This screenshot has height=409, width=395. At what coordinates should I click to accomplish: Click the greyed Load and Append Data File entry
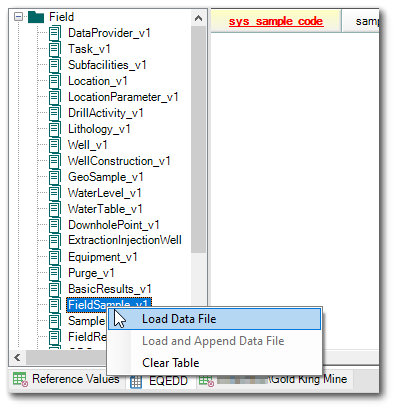tap(214, 341)
